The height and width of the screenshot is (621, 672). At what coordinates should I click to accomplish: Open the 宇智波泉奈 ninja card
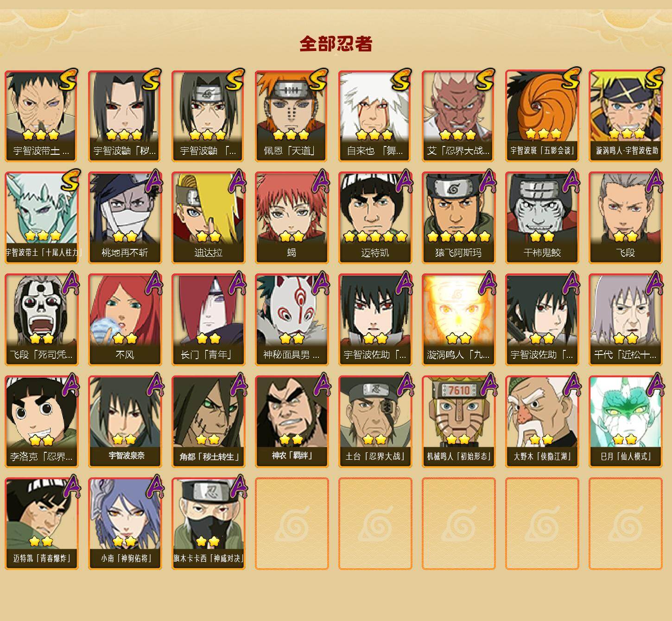(125, 422)
